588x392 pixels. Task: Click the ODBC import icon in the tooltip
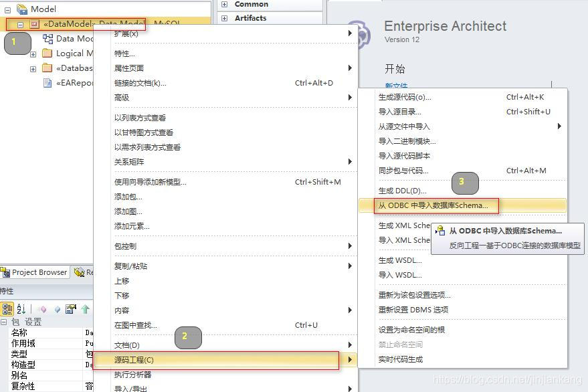[440, 230]
